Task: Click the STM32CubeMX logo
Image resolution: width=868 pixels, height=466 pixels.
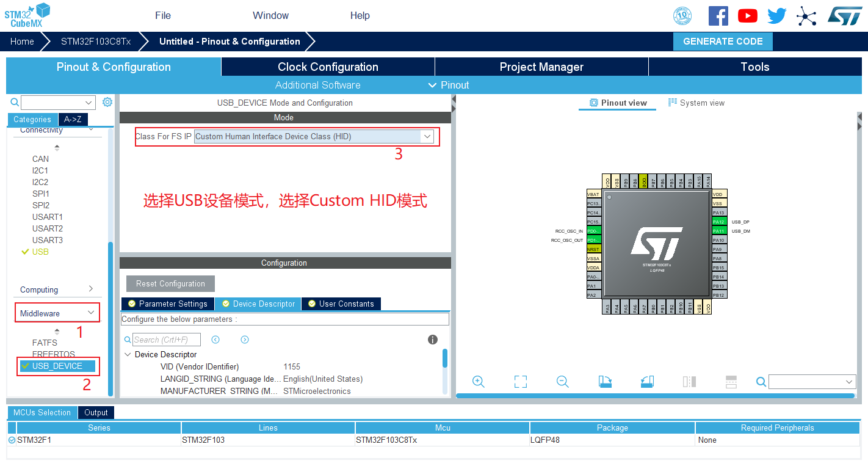Action: coord(27,16)
